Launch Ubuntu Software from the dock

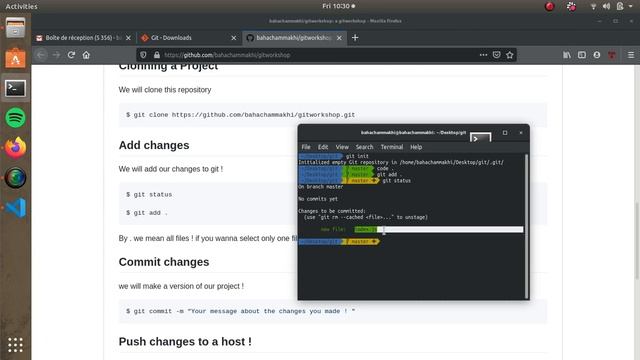coord(16,58)
